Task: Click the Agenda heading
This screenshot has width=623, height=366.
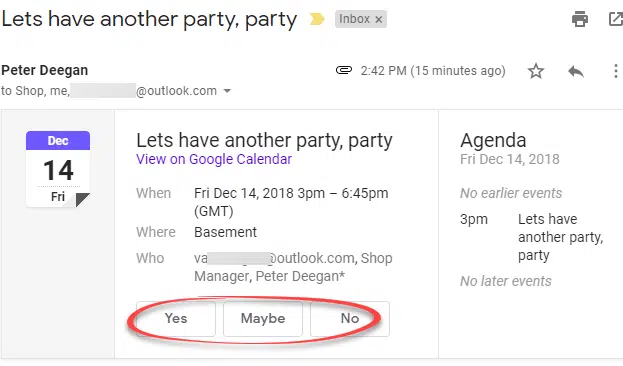Action: [493, 140]
